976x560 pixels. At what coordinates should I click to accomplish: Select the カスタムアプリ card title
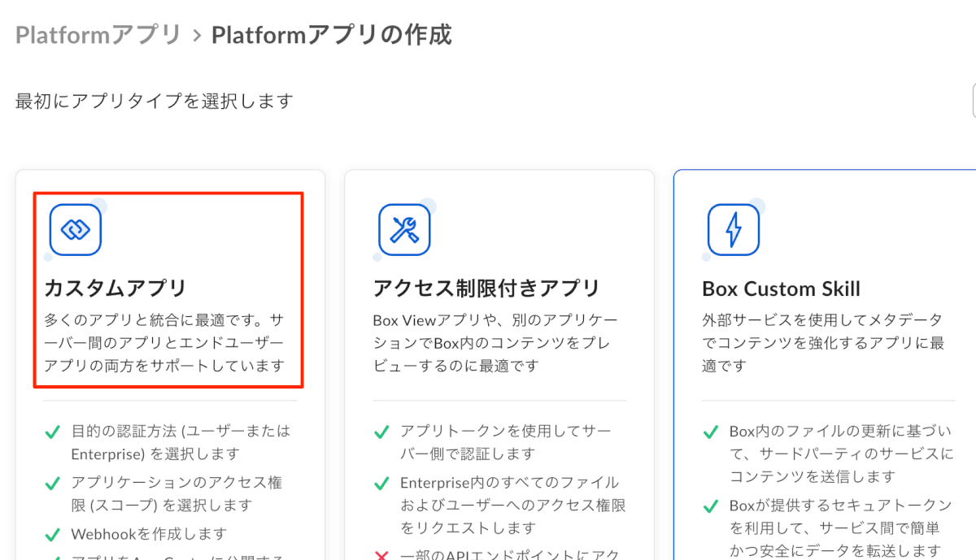click(115, 288)
